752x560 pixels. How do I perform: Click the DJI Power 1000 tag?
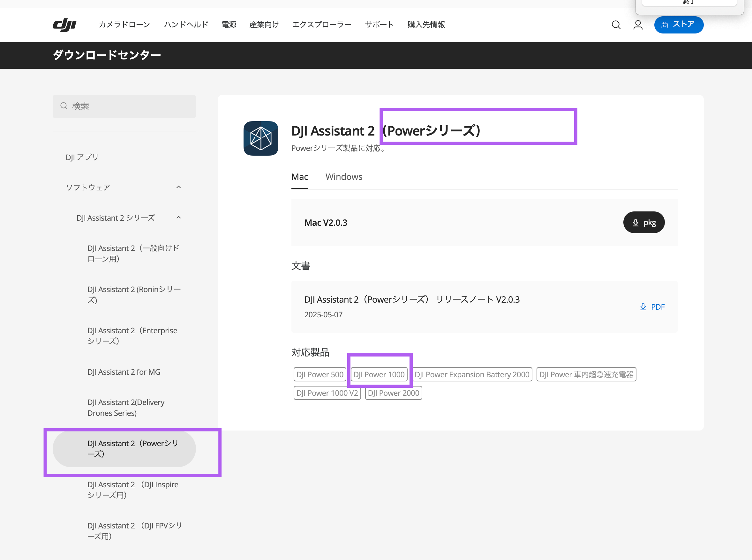click(x=379, y=374)
